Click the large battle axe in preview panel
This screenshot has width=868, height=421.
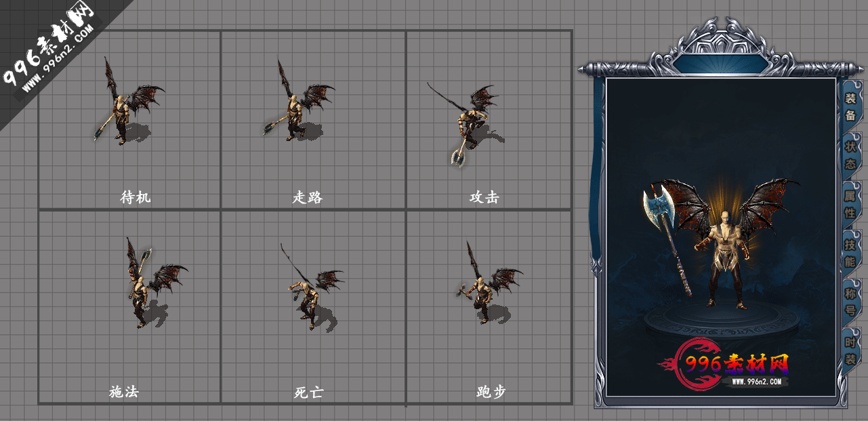666,239
